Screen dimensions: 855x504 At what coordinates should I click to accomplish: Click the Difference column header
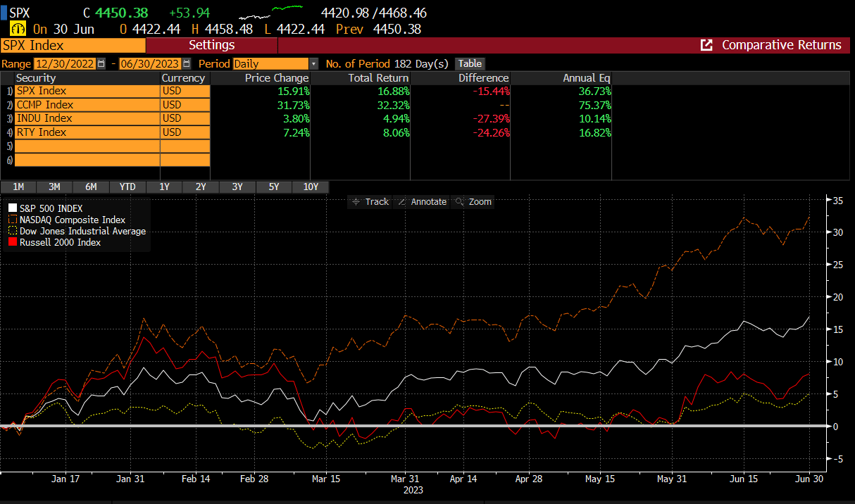pyautogui.click(x=461, y=77)
